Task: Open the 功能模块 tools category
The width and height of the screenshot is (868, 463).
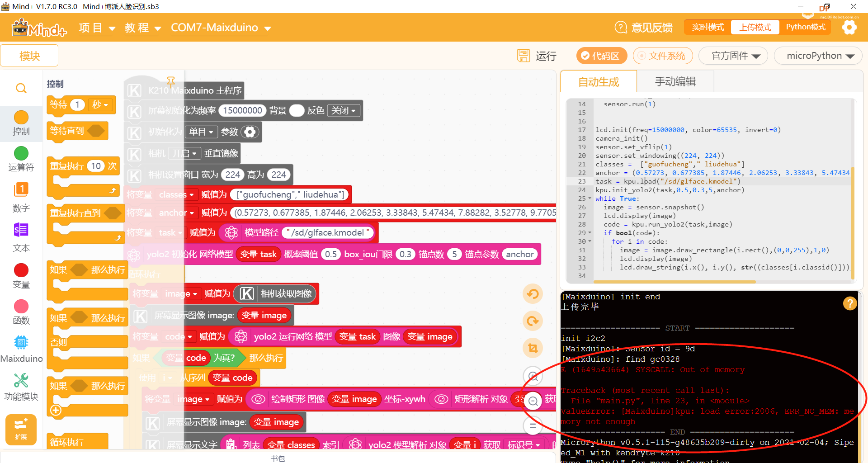Action: point(21,380)
